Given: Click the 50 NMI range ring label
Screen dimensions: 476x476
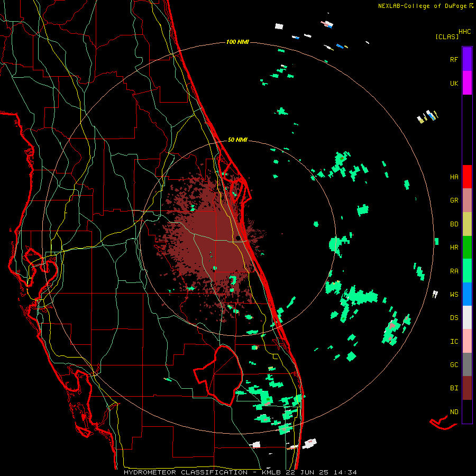Looking at the screenshot, I should tap(237, 140).
